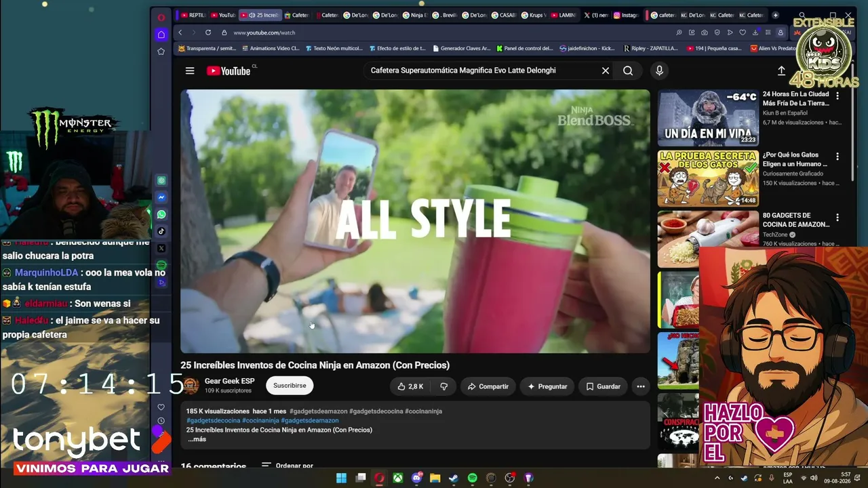Open the heart favorites icon in Opera sidebar
The width and height of the screenshot is (868, 488).
[x=161, y=407]
